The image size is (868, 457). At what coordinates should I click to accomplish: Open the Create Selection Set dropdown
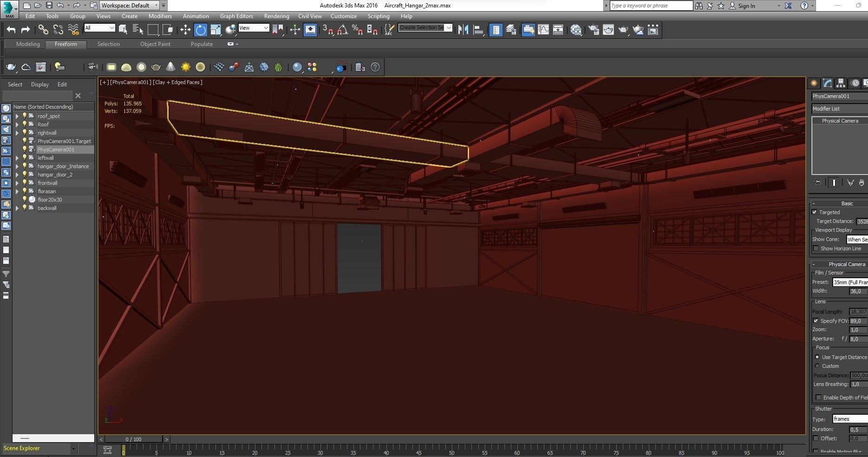[425, 28]
